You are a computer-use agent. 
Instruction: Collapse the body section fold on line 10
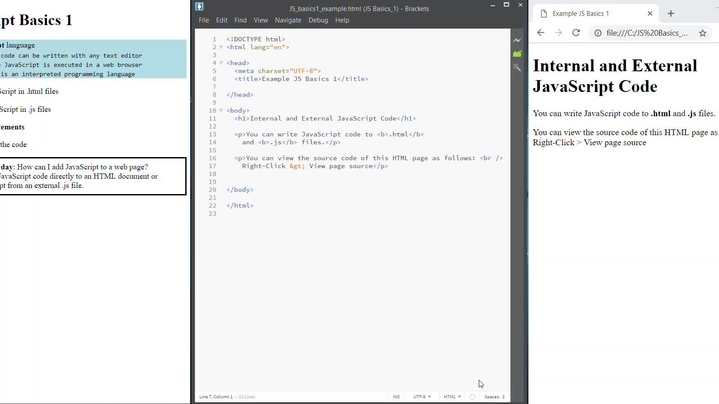click(221, 111)
